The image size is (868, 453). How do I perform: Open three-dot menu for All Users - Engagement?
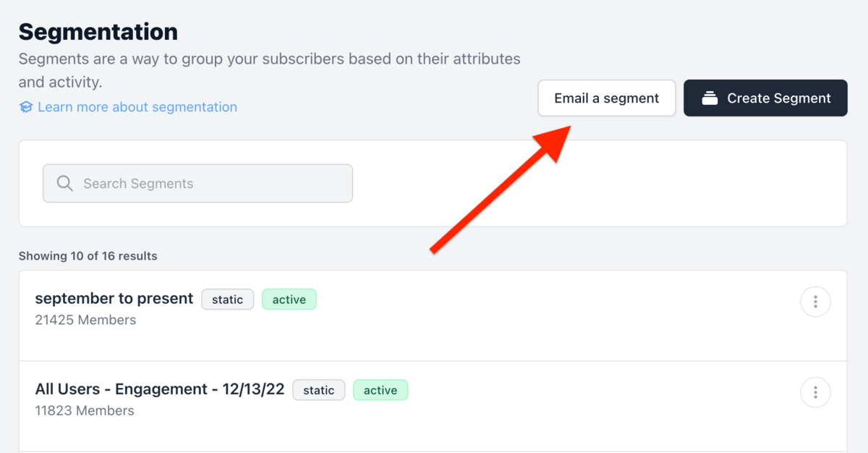[x=815, y=392]
